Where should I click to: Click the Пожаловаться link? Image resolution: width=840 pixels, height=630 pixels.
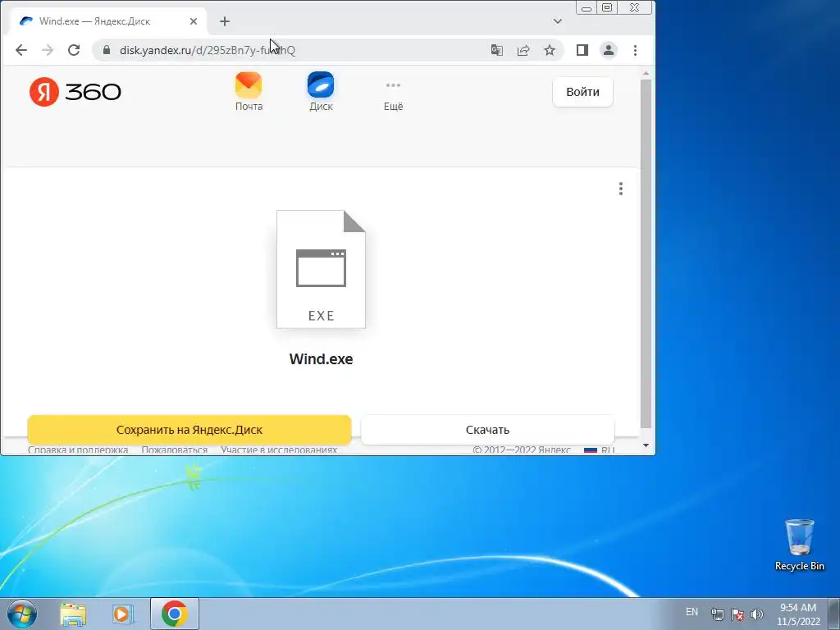point(174,450)
